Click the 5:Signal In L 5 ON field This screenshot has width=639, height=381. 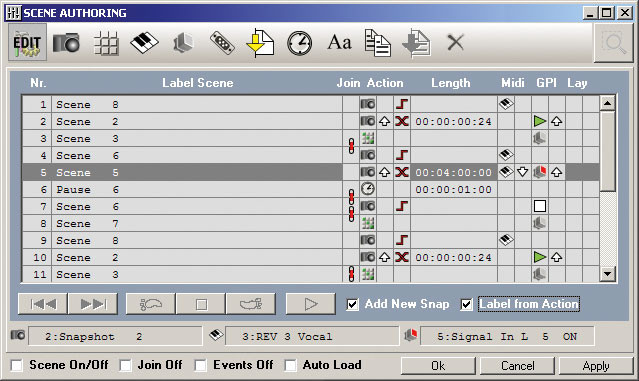[x=507, y=336]
